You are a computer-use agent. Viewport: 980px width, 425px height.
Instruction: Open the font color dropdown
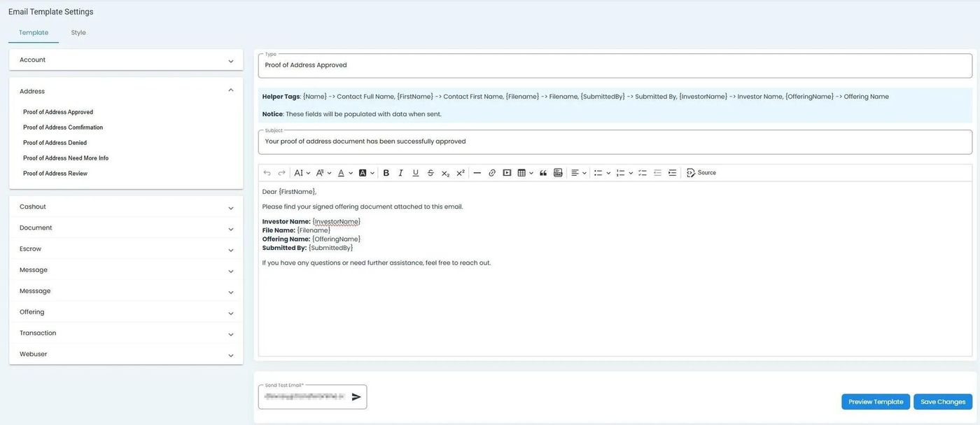tap(345, 173)
